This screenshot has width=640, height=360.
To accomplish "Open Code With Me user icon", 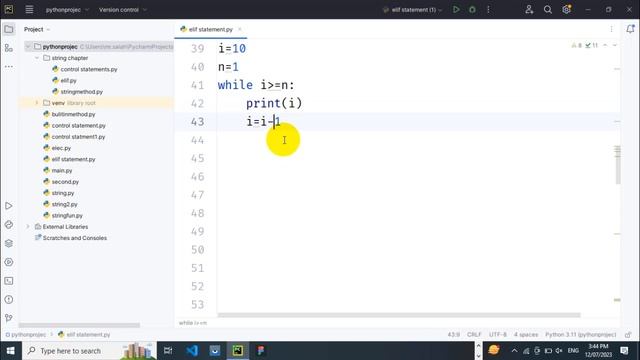I will pos(529,9).
